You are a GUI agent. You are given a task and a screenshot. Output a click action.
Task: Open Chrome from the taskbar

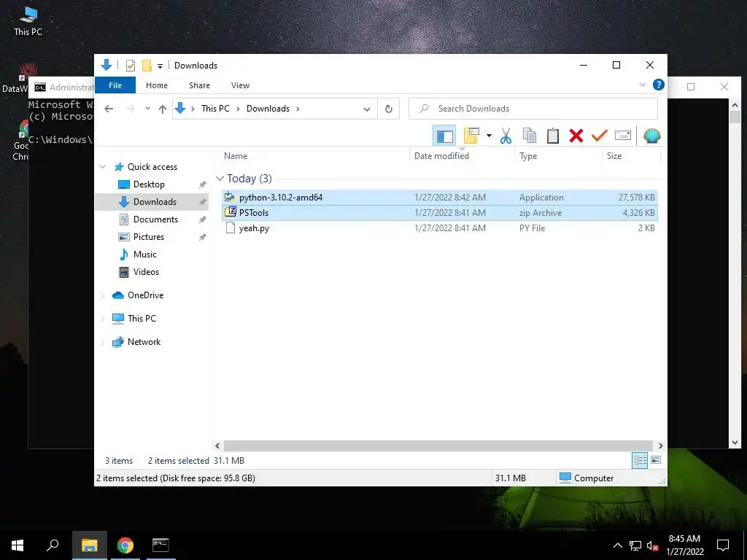tap(125, 545)
